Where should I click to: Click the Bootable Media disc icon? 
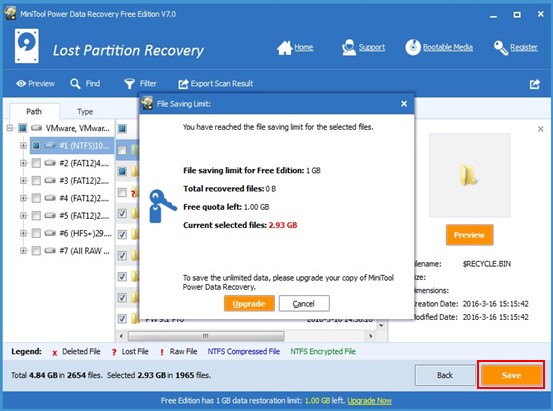(413, 47)
